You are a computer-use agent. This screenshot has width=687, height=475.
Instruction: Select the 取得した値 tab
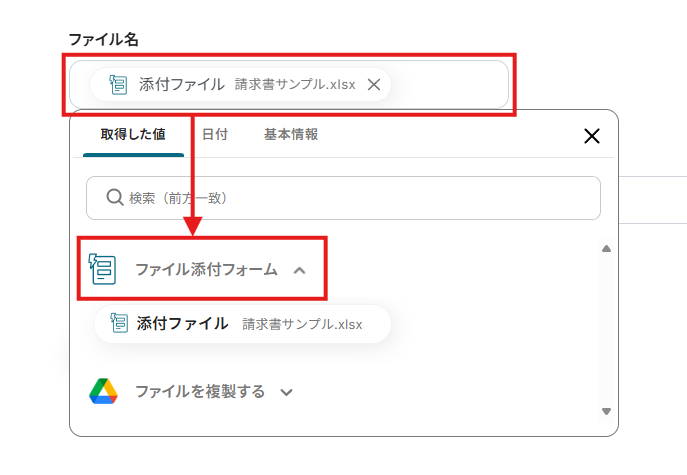tap(132, 134)
